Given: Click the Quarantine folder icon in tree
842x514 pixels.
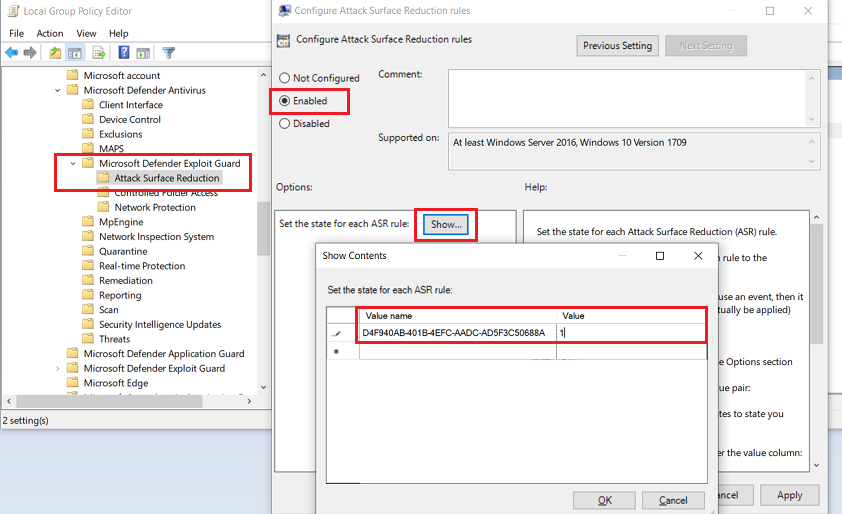Looking at the screenshot, I should pyautogui.click(x=87, y=252).
